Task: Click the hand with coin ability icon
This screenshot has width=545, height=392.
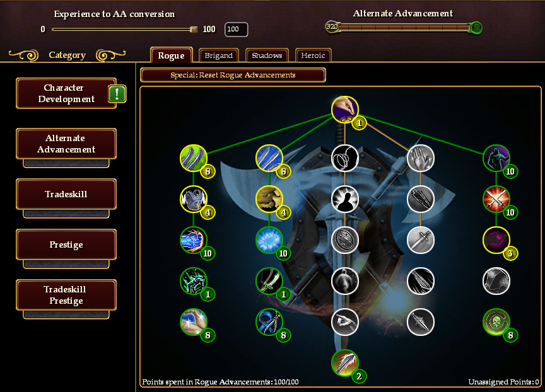Action: (x=345, y=110)
